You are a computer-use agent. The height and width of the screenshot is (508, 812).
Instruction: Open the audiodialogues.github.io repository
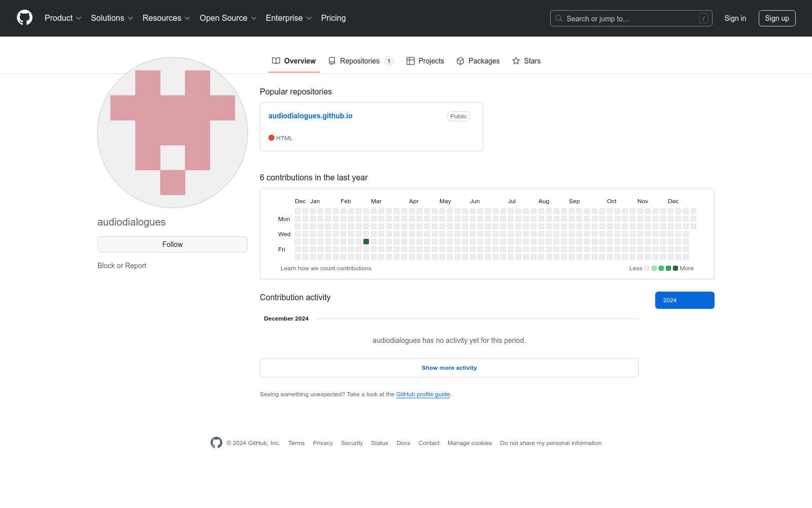tap(310, 116)
